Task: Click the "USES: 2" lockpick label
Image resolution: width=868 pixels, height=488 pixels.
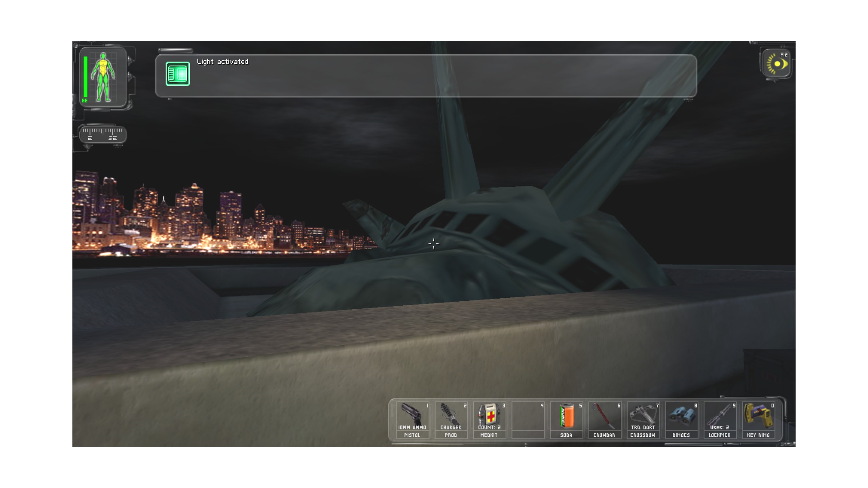Action: 719,427
